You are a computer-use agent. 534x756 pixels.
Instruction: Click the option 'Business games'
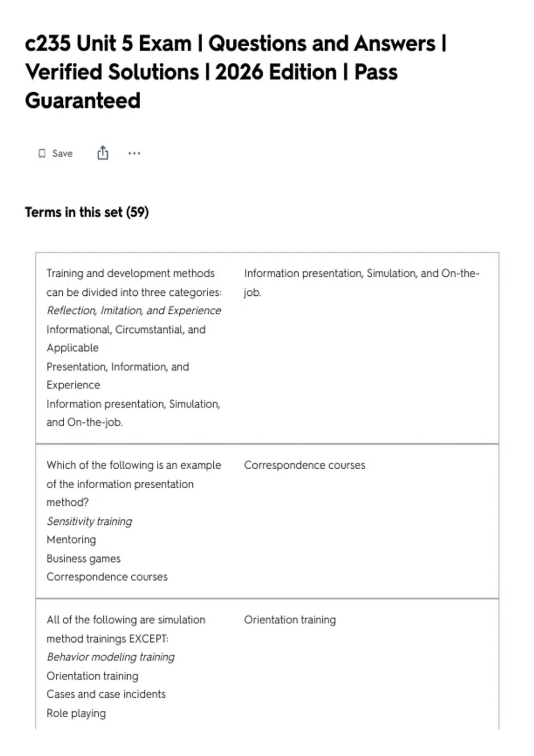84,559
